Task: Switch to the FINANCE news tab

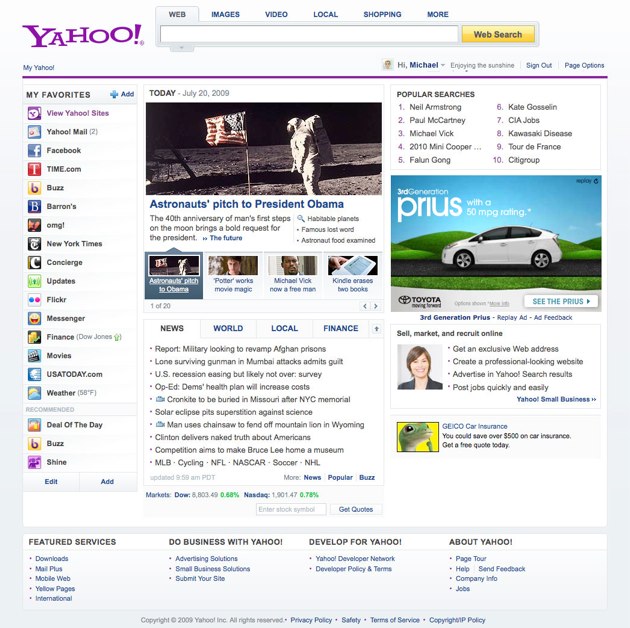Action: click(341, 328)
